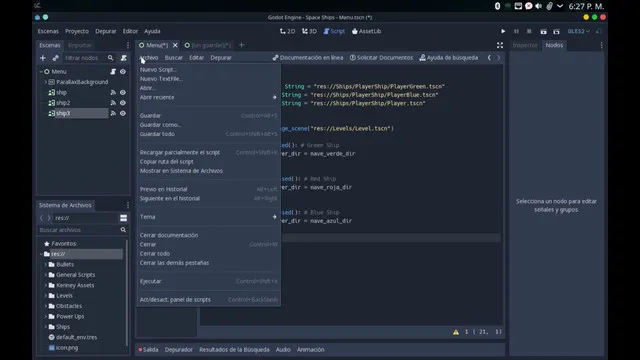Open signal icon on ship node
Image resolution: width=640 pixels, height=360 pixels.
[113, 93]
